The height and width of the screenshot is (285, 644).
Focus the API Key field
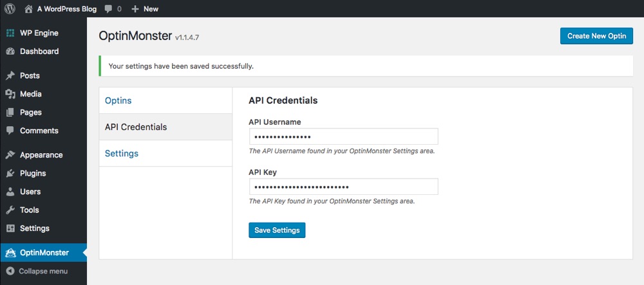[343, 187]
